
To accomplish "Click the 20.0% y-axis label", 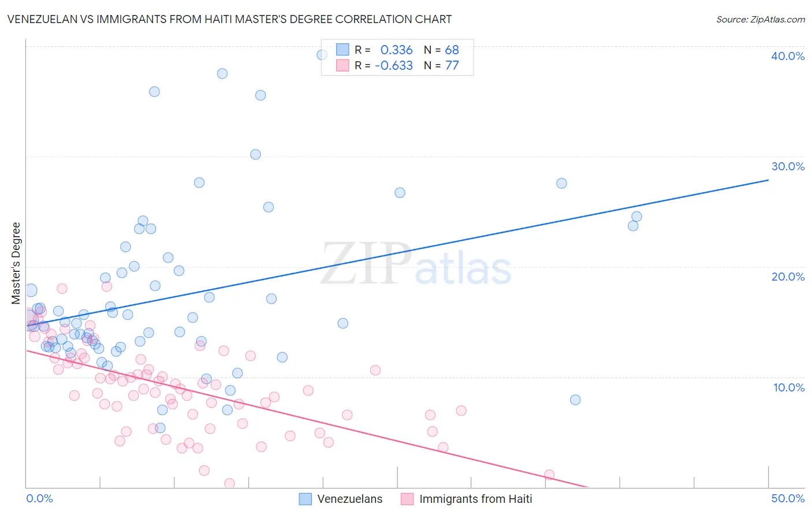I will (788, 277).
